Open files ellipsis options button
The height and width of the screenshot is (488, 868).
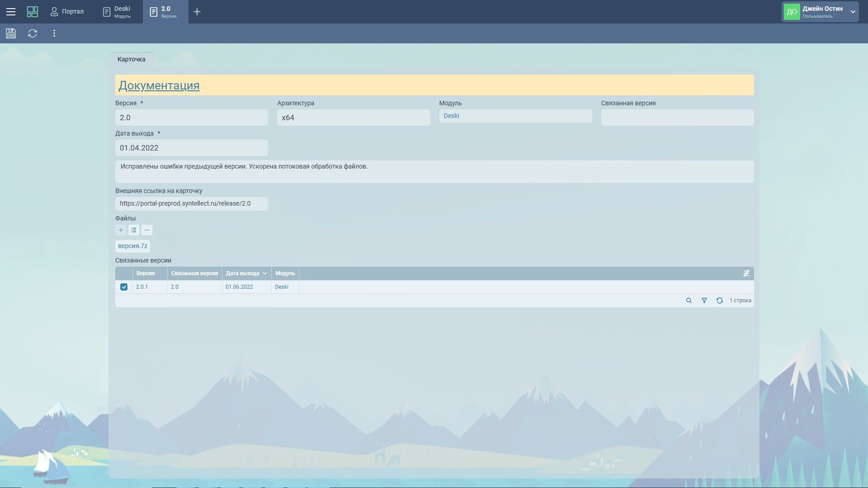tap(147, 230)
